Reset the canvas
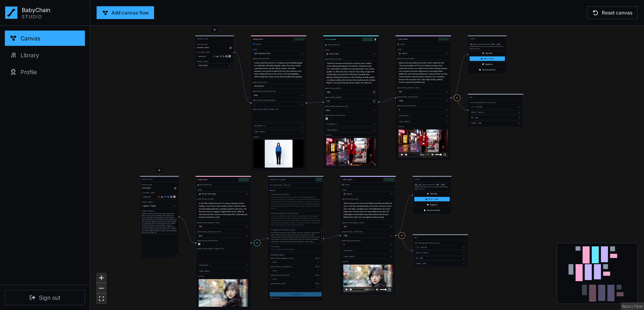The width and height of the screenshot is (644, 310). click(612, 13)
